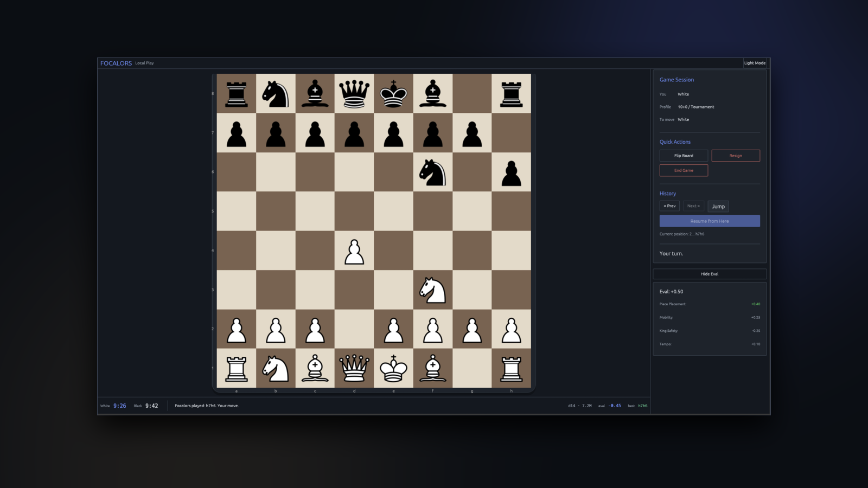This screenshot has height=488, width=868.
Task: Click the King Safety row
Action: 710,331
